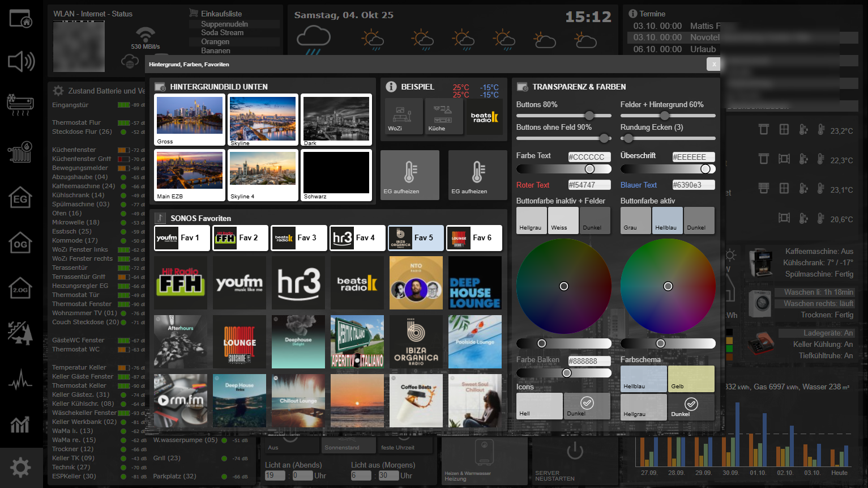Select the hr3 radio station tile
Screen dimensions: 868x488
[x=298, y=282]
